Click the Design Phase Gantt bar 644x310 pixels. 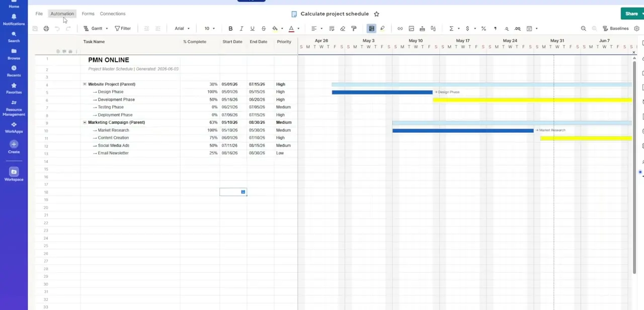[382, 92]
